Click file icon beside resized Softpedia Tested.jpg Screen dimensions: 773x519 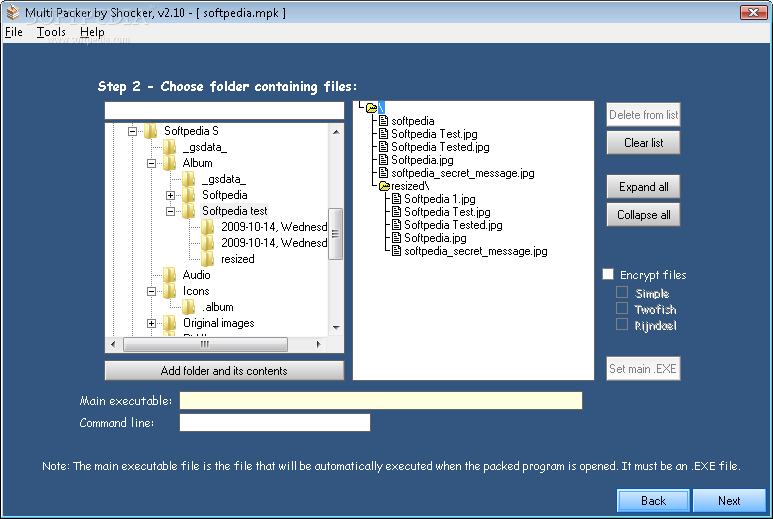pyautogui.click(x=396, y=225)
